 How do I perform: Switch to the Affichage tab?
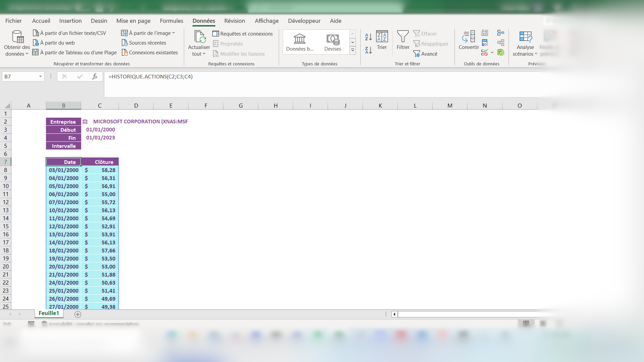coord(267,21)
